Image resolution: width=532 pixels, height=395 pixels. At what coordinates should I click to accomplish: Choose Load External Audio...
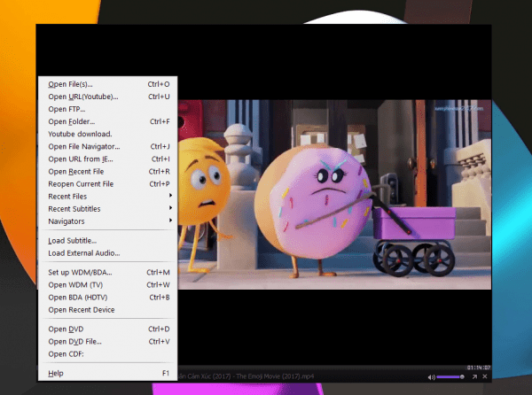(x=108, y=253)
